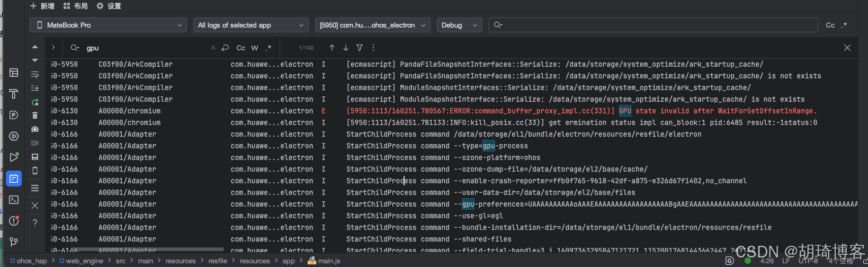Toggle scroll to end of log
The image size is (868, 267).
[x=35, y=88]
